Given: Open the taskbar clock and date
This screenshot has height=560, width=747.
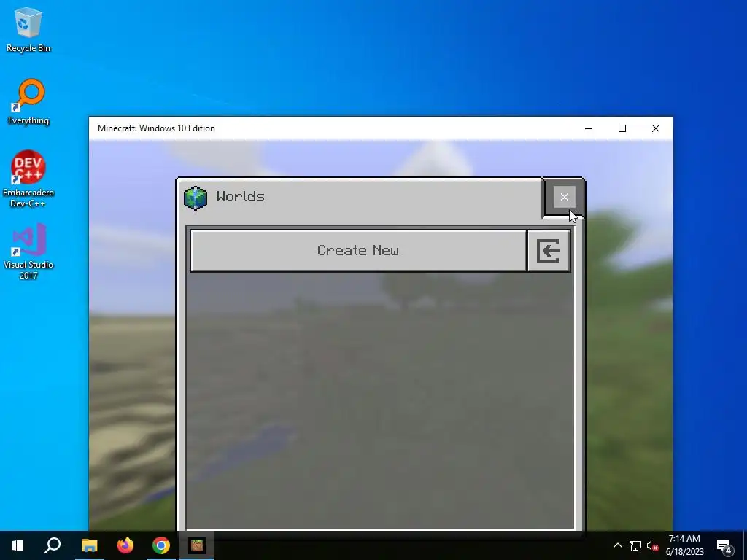Looking at the screenshot, I should [x=684, y=545].
